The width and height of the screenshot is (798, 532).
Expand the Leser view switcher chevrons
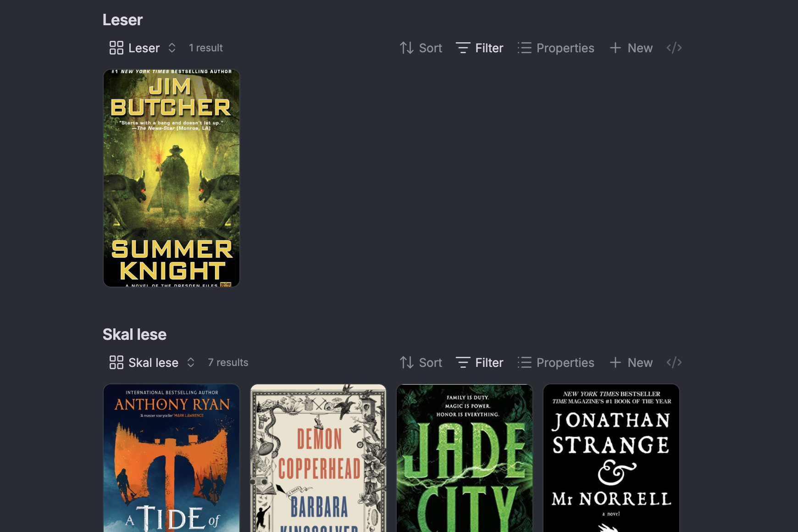click(x=172, y=48)
